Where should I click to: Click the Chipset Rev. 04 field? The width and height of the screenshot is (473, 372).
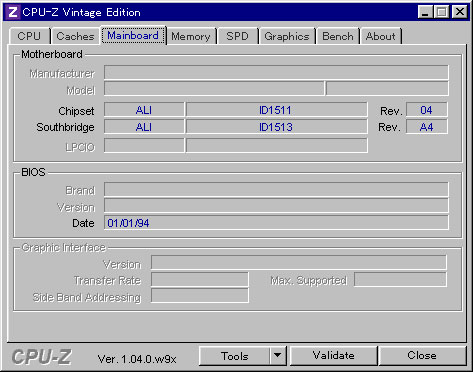pos(427,110)
